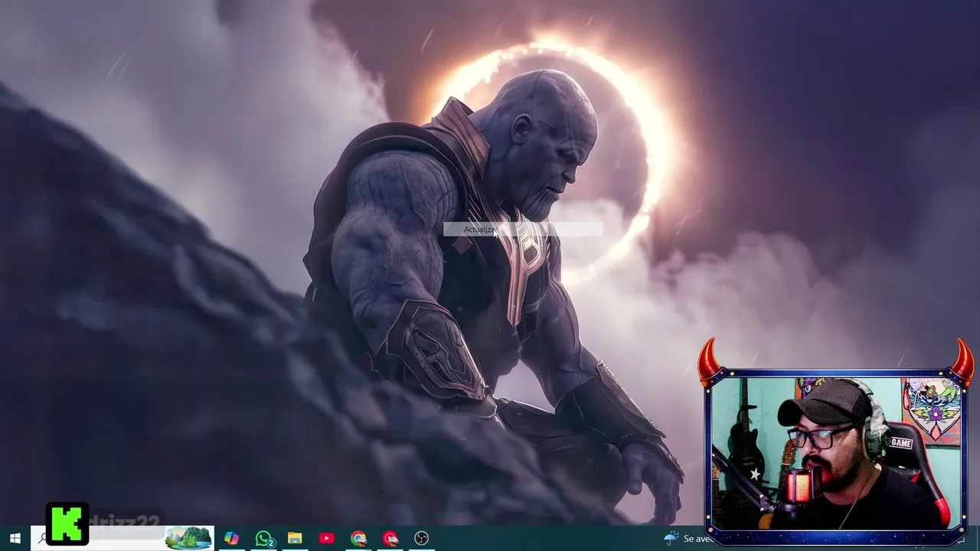Choose Actualizar in the fading context menu
This screenshot has width=980, height=551.
[523, 230]
